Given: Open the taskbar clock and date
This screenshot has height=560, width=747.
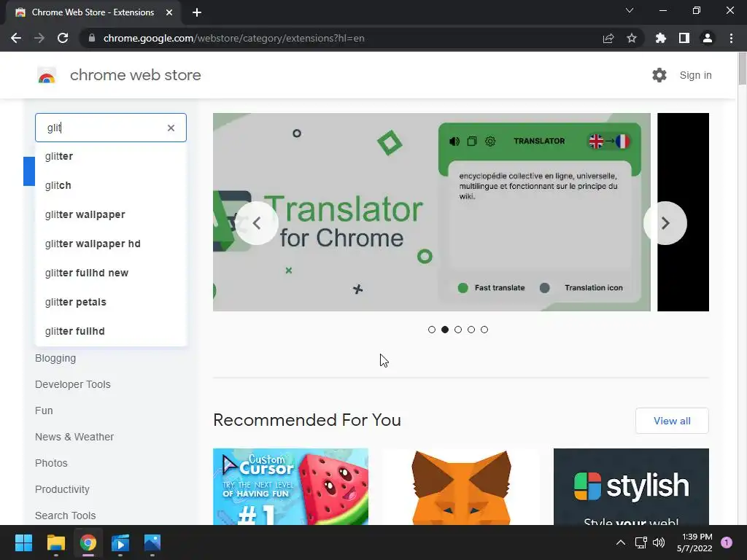Looking at the screenshot, I should (694, 542).
